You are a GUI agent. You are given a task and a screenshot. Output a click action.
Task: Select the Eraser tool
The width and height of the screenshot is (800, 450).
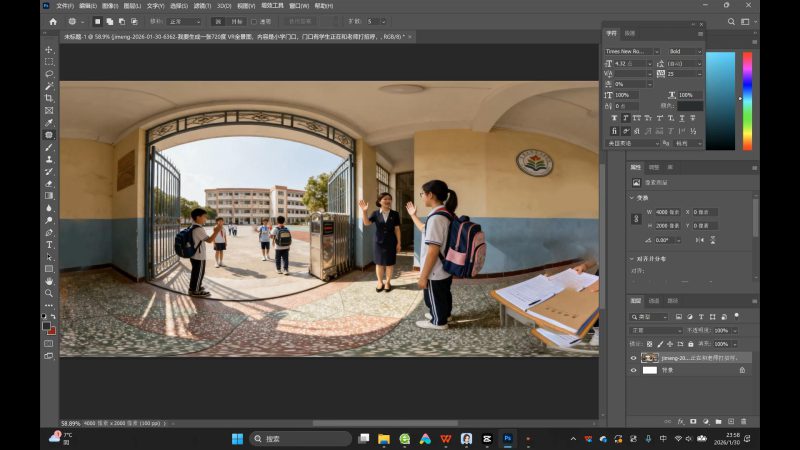click(49, 184)
